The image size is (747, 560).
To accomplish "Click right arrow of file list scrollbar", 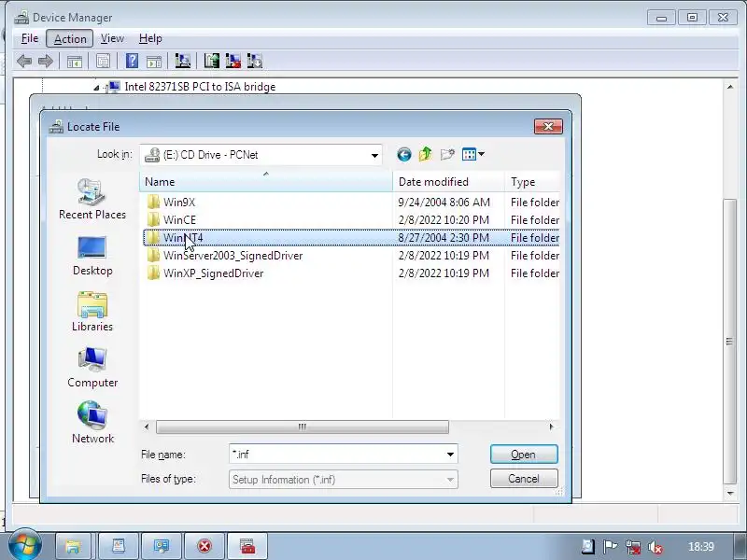I will pos(551,427).
